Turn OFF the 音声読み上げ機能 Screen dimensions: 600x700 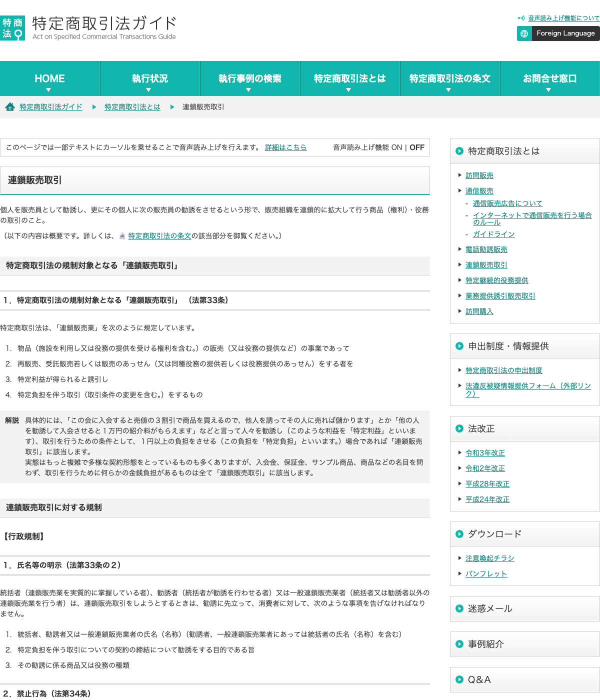417,147
